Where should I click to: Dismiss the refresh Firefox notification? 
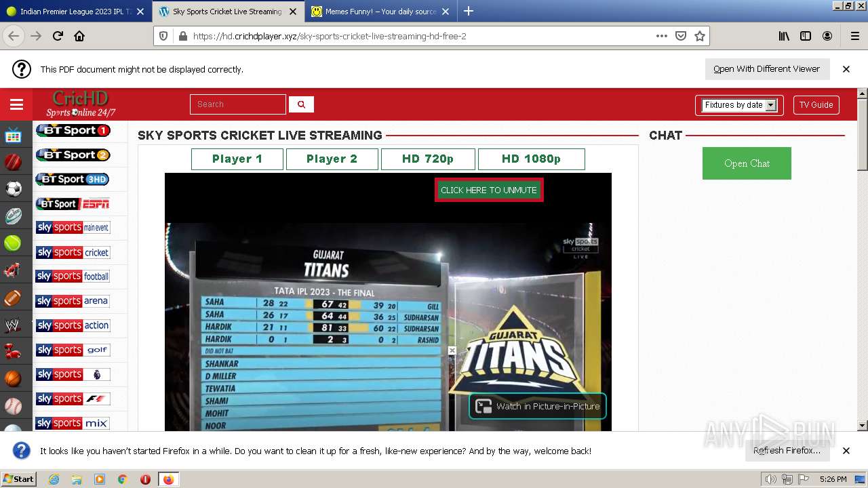pos(846,451)
